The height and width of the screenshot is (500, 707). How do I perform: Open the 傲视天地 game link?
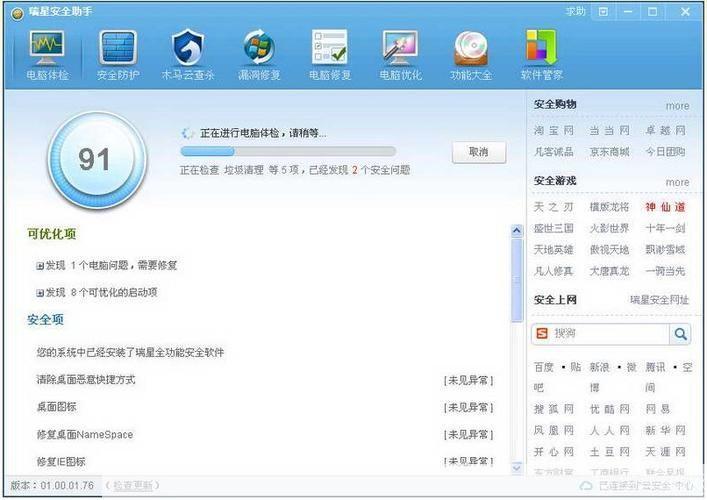610,250
